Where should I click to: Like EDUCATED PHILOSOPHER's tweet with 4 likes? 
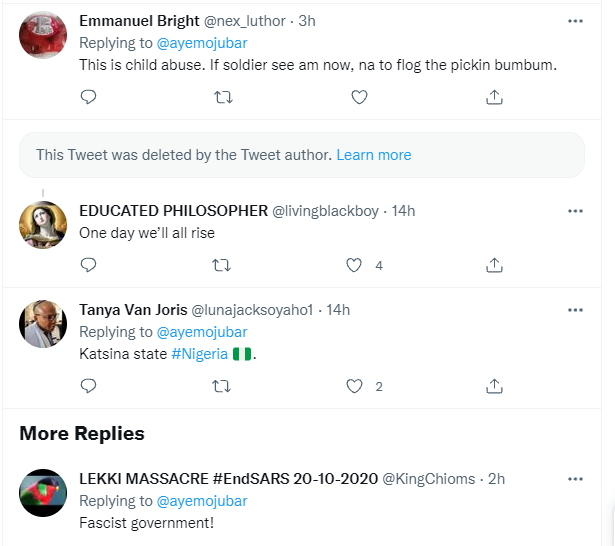pyautogui.click(x=353, y=265)
